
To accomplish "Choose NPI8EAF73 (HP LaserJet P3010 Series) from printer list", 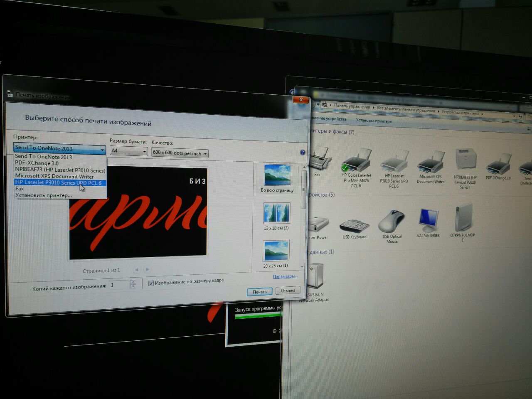I will [60, 170].
